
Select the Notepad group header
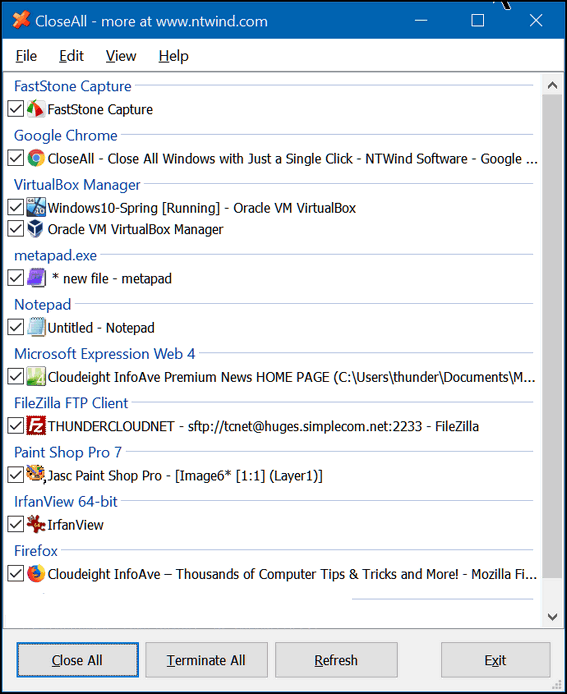(42, 305)
